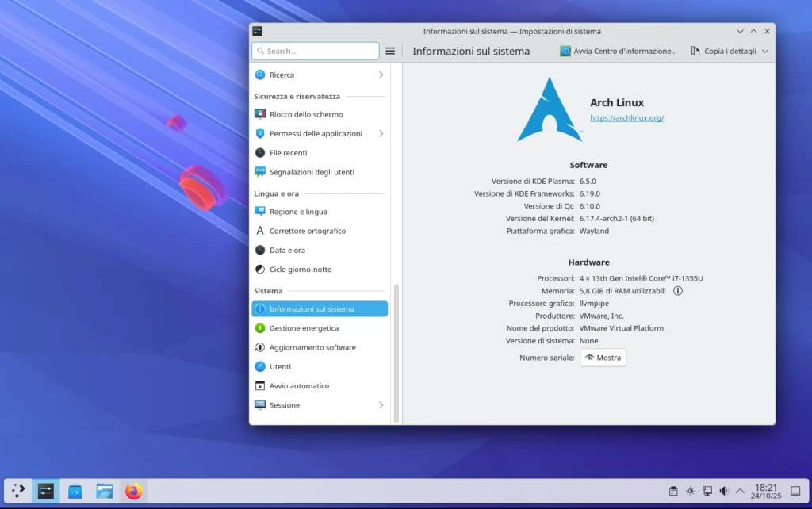Launch Firefox from the taskbar

(x=133, y=491)
